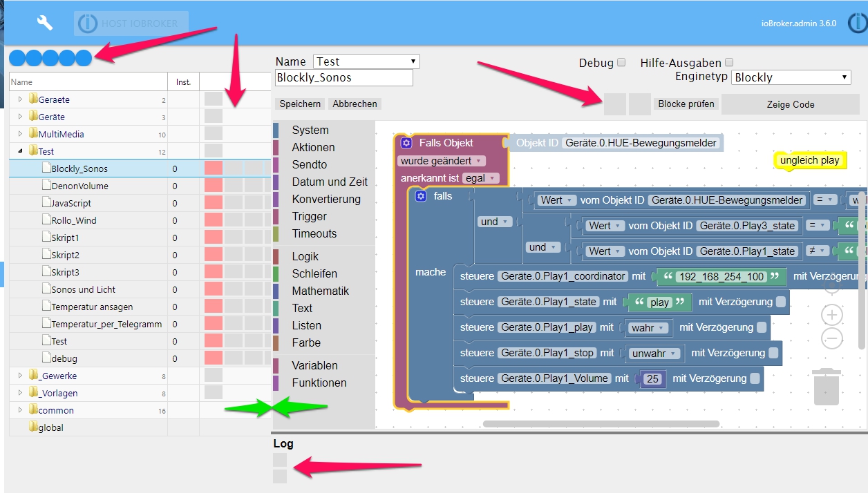Open the 'unwahr' dropdown on the Play1_stop block
The image size is (868, 493).
pyautogui.click(x=654, y=353)
